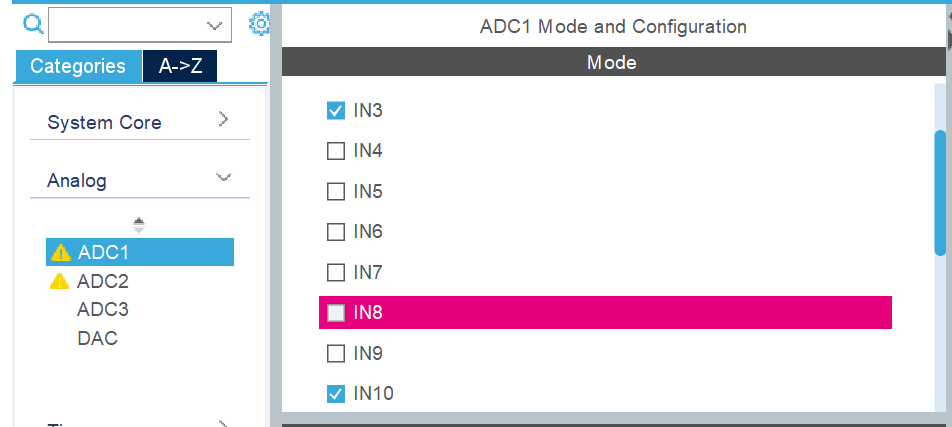Open the DAC peripheral entry
The image size is (952, 427).
click(98, 338)
